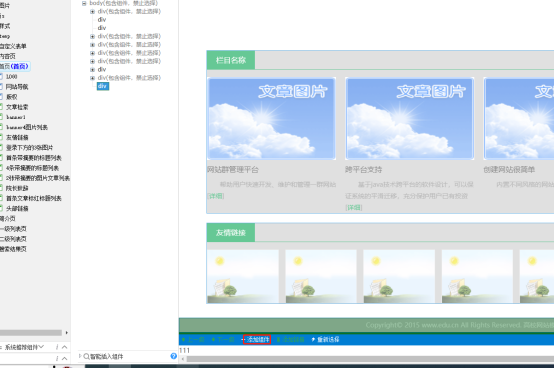The image size is (554, 368).
Task: Select 首条带摘要的标题列表 component
Action: (34, 158)
